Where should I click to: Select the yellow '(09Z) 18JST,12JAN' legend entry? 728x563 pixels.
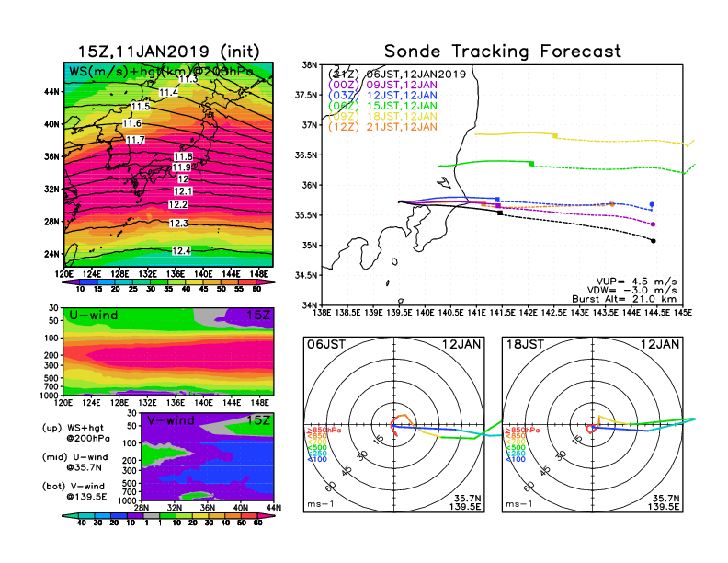point(382,117)
